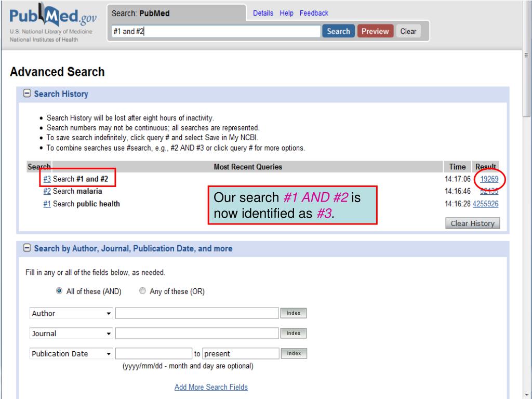Open Index for Publication Date field
Screen dimensions: 532x399
pos(294,353)
